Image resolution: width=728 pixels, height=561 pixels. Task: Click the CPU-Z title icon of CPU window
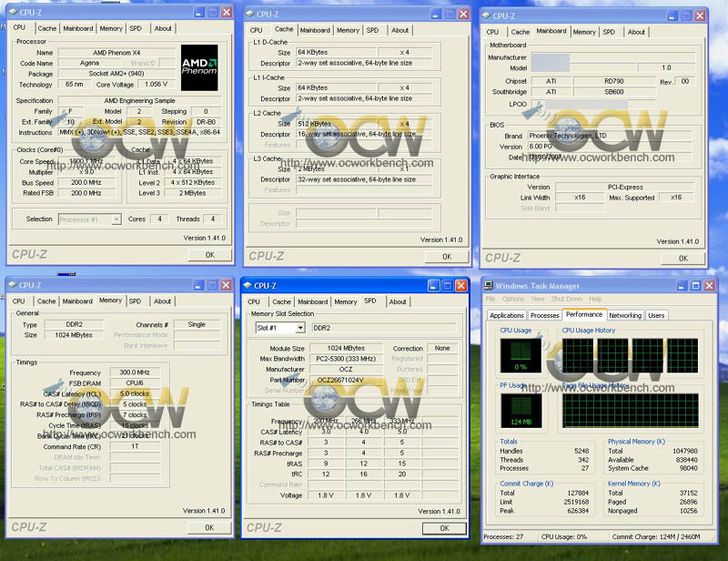(13, 12)
